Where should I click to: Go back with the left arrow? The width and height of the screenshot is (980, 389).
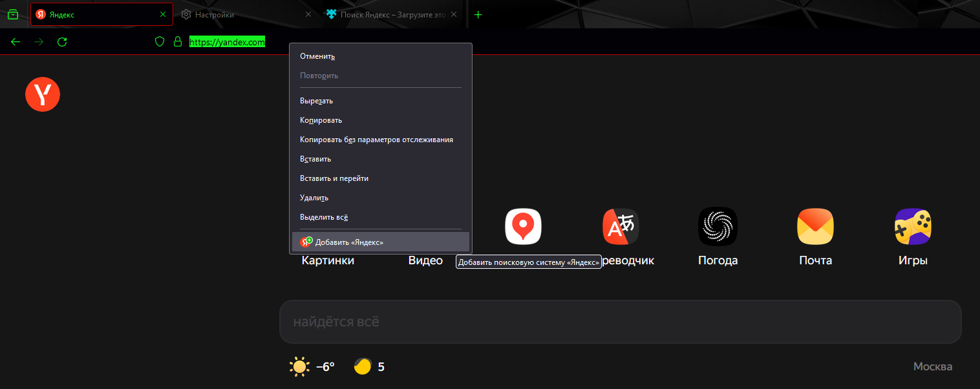pos(16,42)
